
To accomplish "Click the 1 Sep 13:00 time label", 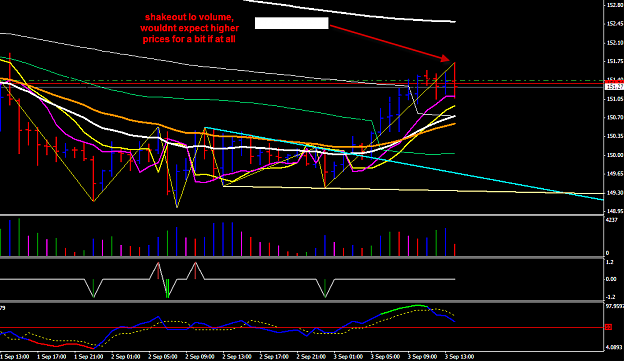I will tap(14, 356).
